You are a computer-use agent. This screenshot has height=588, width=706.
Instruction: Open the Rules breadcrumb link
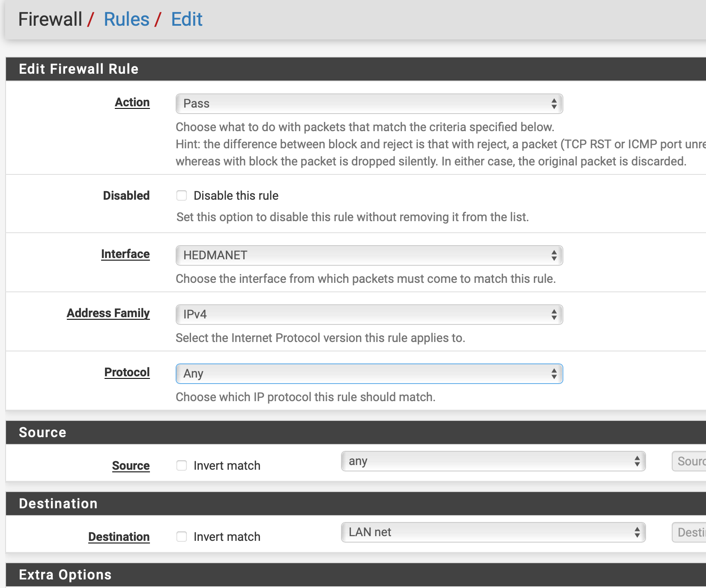click(x=126, y=20)
